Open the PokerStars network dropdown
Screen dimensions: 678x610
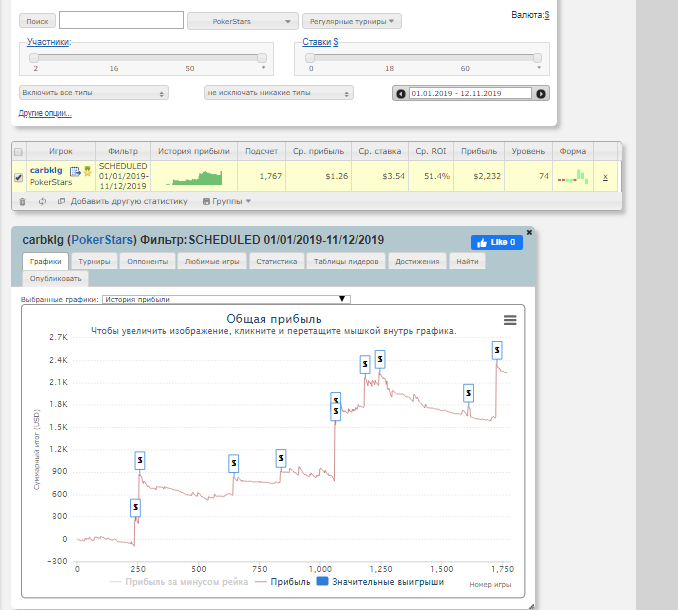tap(243, 21)
